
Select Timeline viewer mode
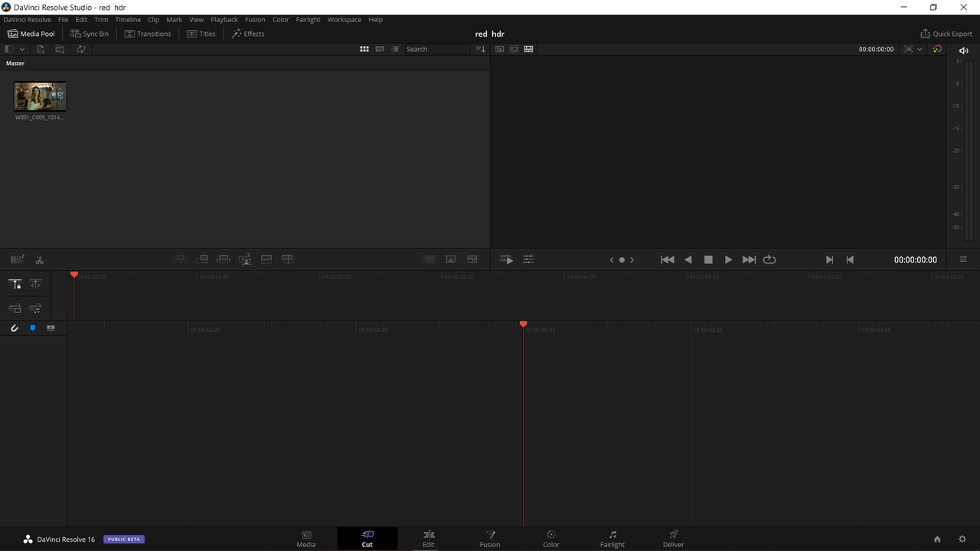(528, 49)
